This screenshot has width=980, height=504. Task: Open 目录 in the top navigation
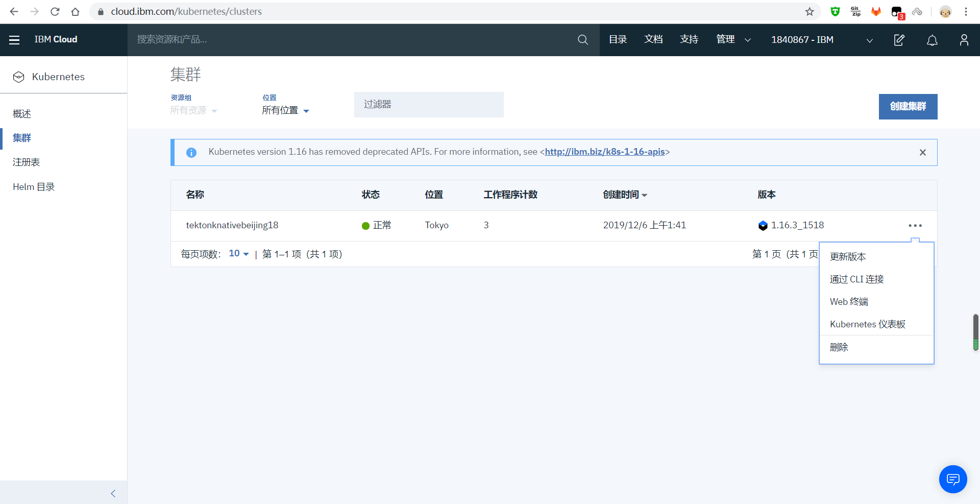(618, 39)
